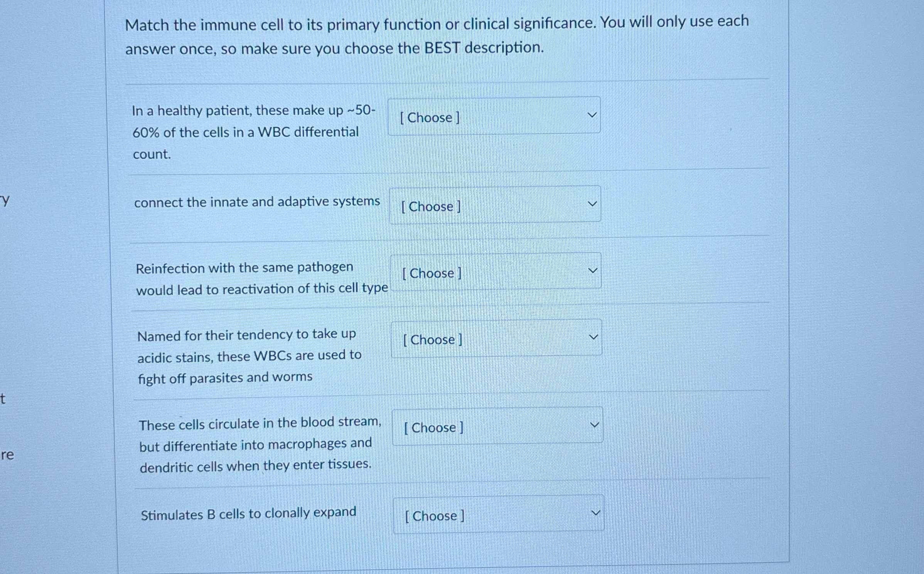Click chevron arrow on B cells clonal expansion dropdown
The width and height of the screenshot is (924, 574).
(596, 513)
